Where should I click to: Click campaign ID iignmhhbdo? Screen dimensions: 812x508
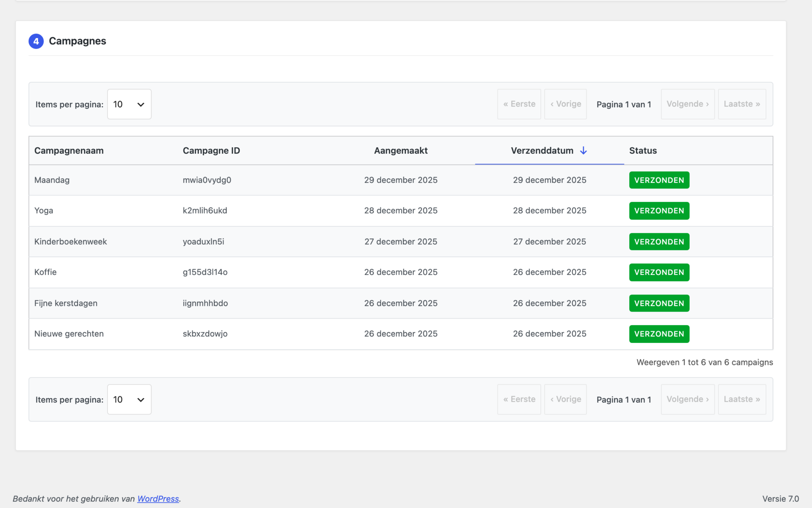click(205, 303)
